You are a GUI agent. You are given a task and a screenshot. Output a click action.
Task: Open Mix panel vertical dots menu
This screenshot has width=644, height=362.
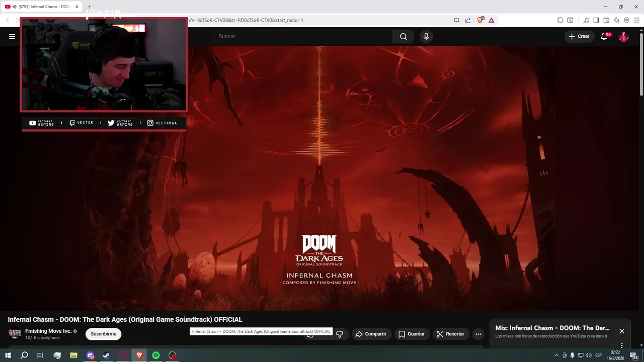[622, 345]
